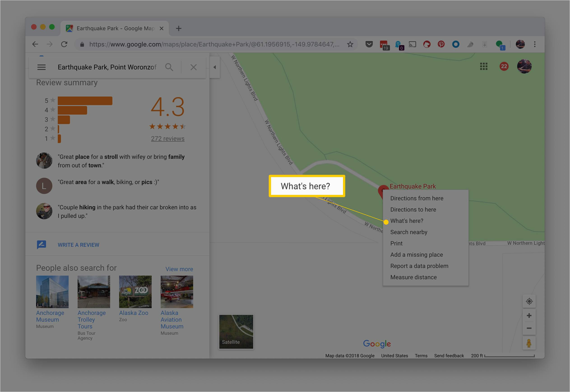Screen dimensions: 570x392
Task: Click the blue circle extension icon
Action: tap(456, 44)
